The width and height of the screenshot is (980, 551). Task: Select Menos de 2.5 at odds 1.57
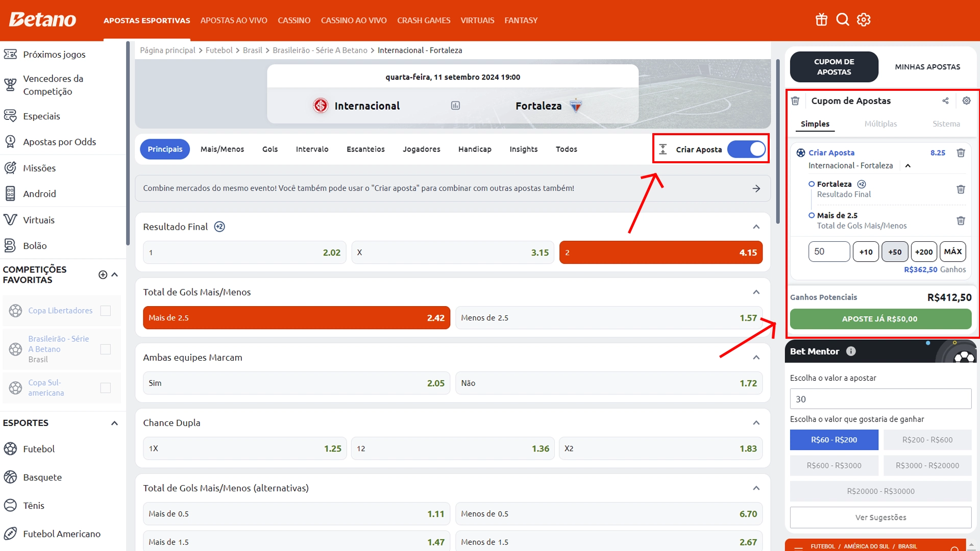[609, 318]
